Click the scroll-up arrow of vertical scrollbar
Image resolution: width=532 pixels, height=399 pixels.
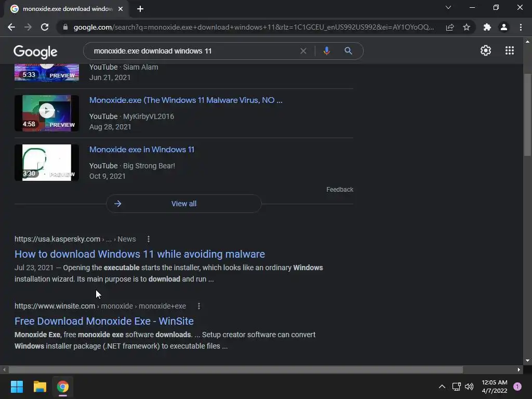(527, 42)
